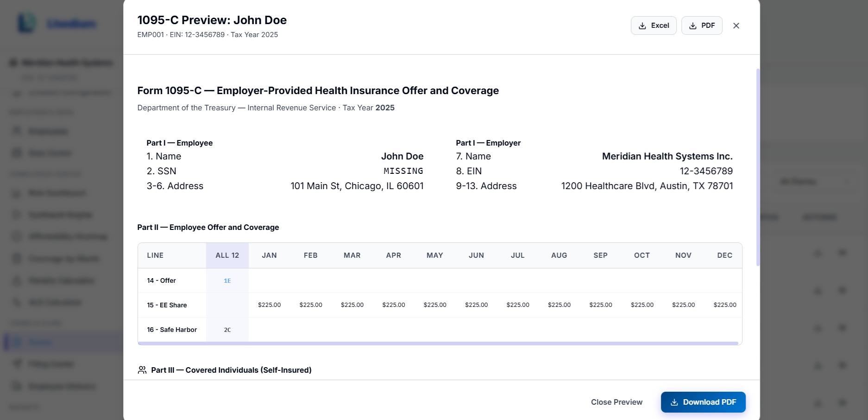Click the employee name John Doe in Part I
The image size is (868, 420).
[x=403, y=156]
